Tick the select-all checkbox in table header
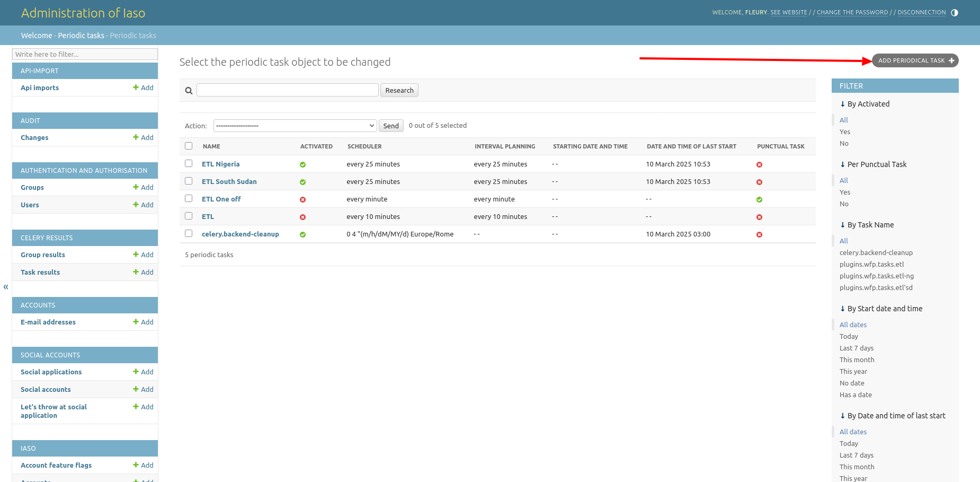Image resolution: width=980 pixels, height=482 pixels. tap(189, 146)
